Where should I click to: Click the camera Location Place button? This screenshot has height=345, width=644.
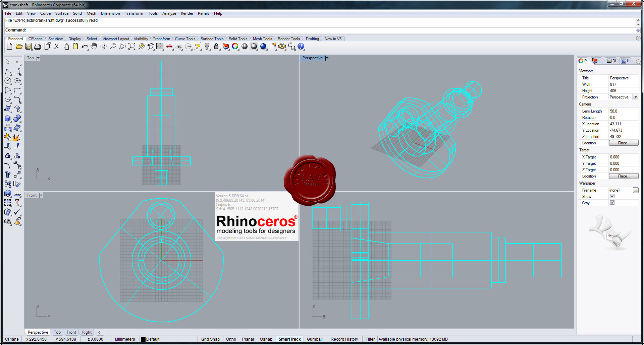[624, 143]
